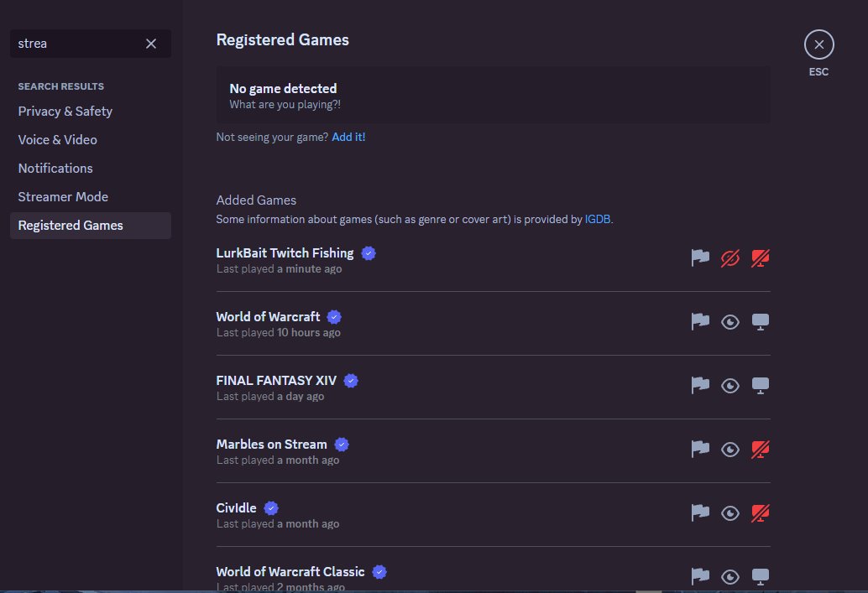
Task: Select the FINAL FANTASY XIV game name
Action: click(x=276, y=381)
